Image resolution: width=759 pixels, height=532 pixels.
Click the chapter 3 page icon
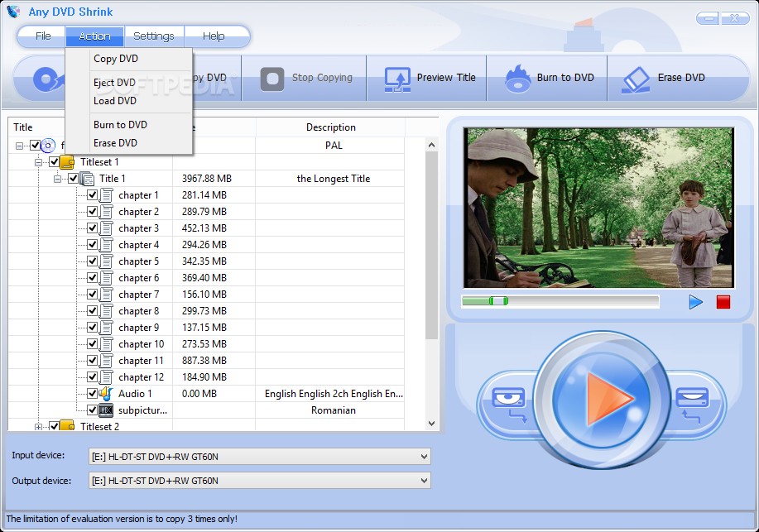coord(106,228)
